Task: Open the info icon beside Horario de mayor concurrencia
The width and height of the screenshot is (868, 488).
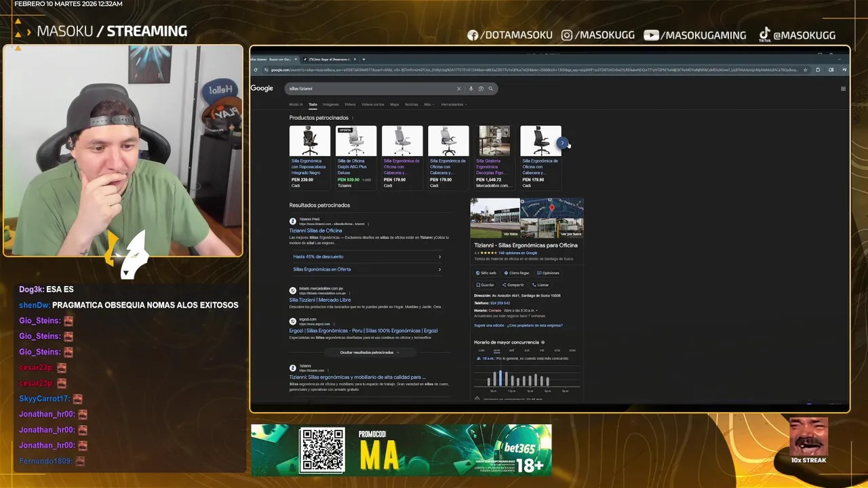Action: (x=542, y=342)
